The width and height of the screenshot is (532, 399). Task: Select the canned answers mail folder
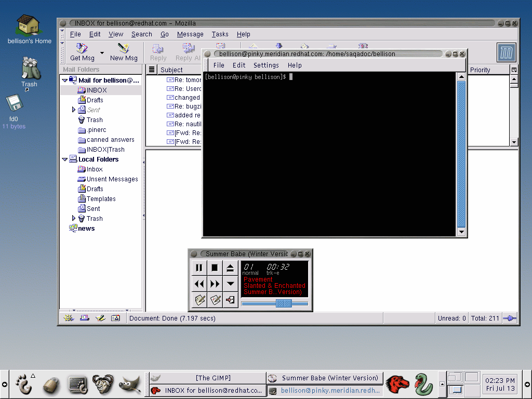point(110,140)
